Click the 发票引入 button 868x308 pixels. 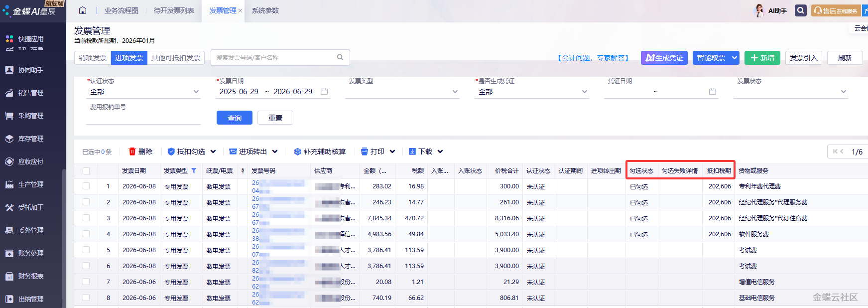[804, 58]
